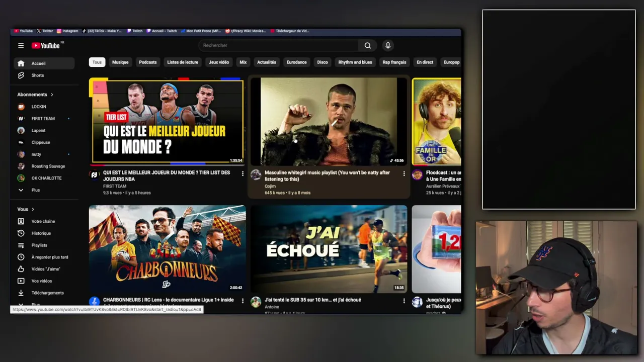The height and width of the screenshot is (362, 644).
Task: Click the Qojim channel avatar
Action: point(256,175)
